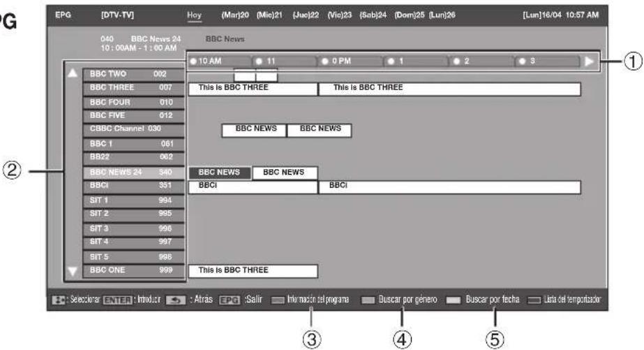Switch to the (Jue)22 day tab
Screen dimensions: 644x350
306,15
